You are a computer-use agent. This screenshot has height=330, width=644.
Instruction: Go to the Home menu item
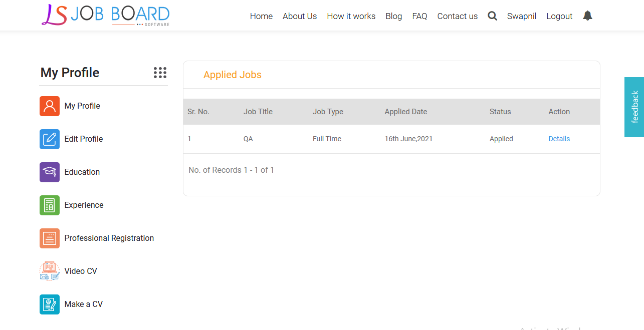[261, 16]
